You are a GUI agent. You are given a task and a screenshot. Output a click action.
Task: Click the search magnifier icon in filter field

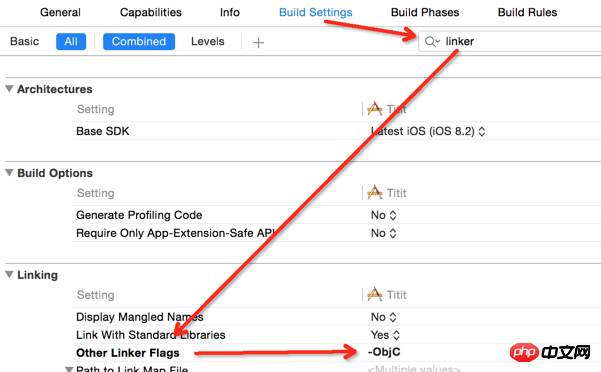tap(430, 41)
